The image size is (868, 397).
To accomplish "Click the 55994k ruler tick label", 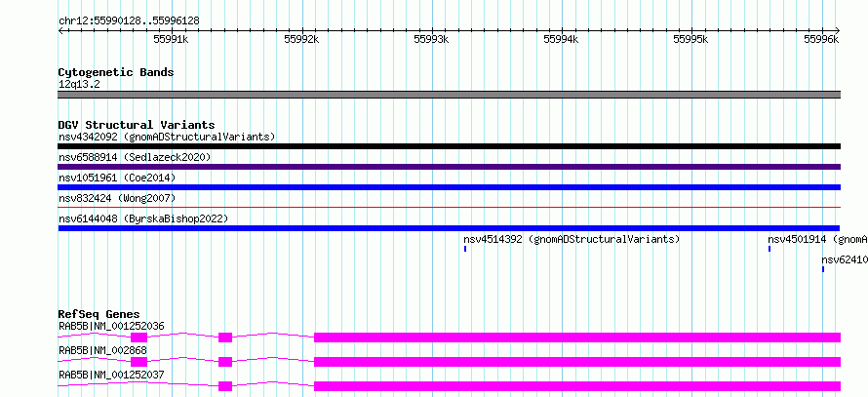I will point(562,39).
